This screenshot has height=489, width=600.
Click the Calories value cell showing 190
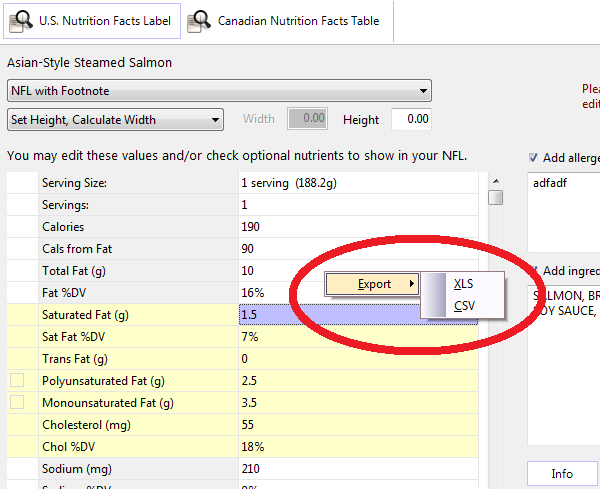pos(358,227)
